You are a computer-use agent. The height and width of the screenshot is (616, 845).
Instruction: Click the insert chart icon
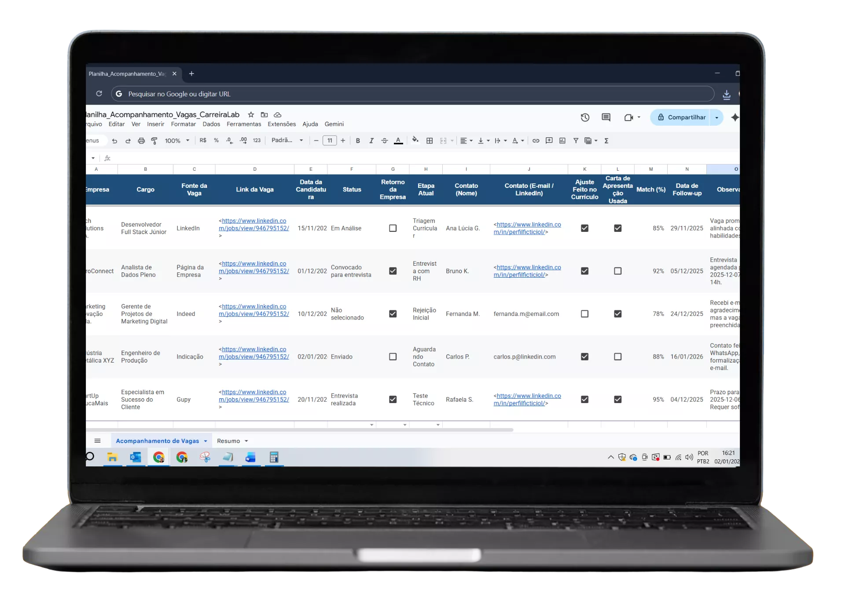(562, 141)
